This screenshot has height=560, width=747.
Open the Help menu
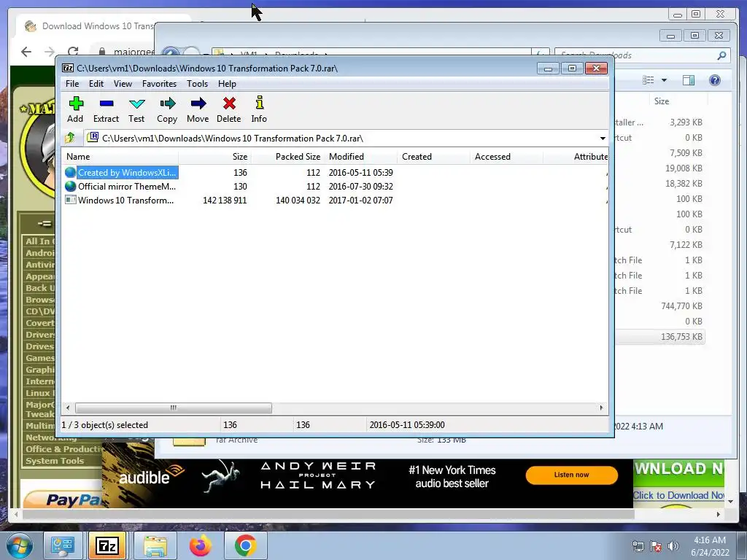coord(227,84)
